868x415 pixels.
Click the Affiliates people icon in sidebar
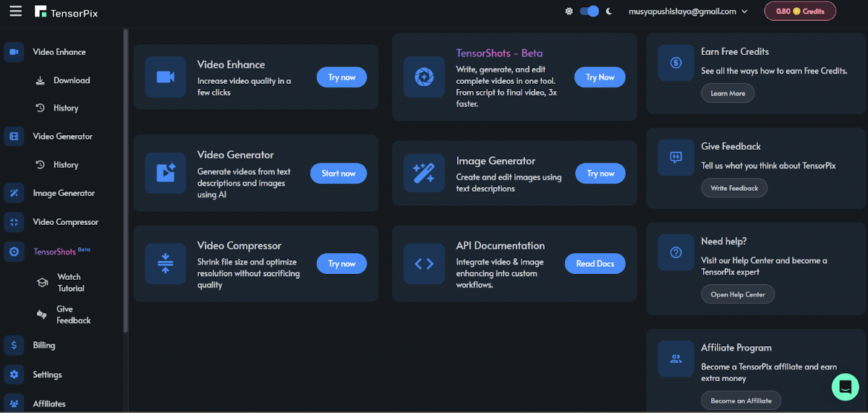point(14,403)
